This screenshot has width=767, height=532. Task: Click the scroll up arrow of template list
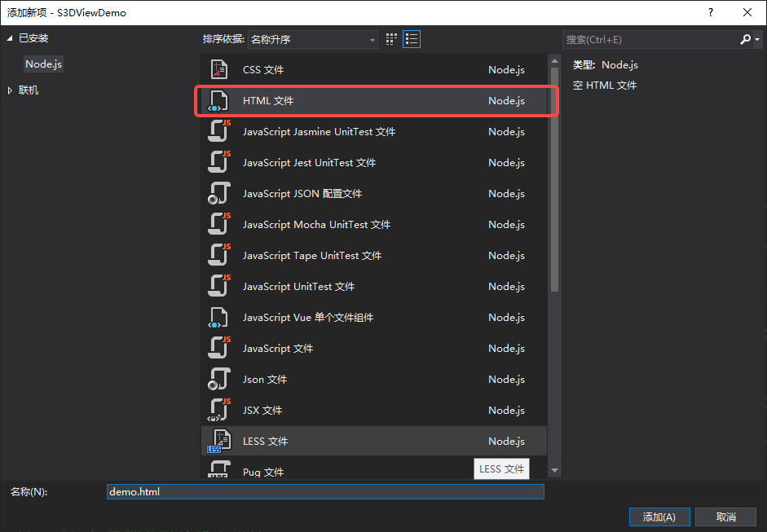point(554,61)
